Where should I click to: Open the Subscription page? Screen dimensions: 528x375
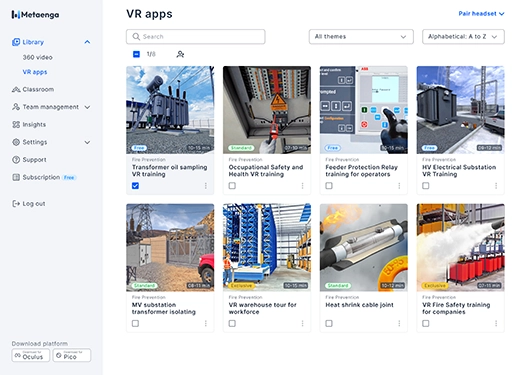tap(41, 177)
